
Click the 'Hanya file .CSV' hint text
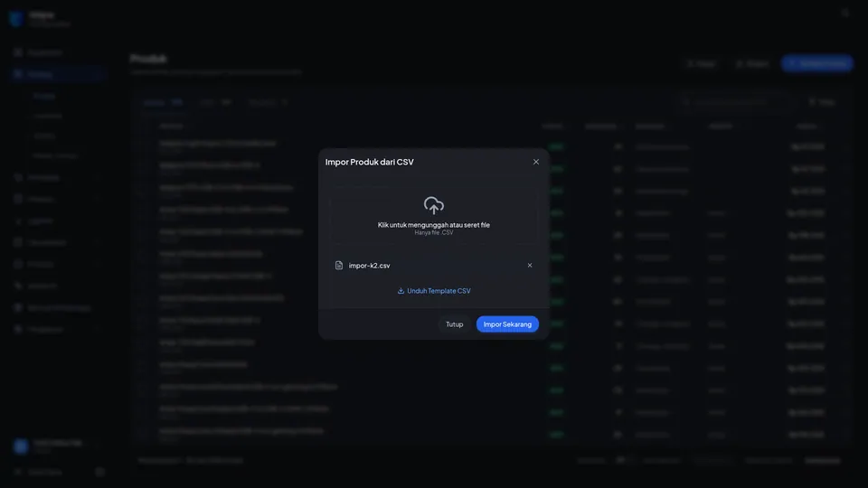click(433, 232)
